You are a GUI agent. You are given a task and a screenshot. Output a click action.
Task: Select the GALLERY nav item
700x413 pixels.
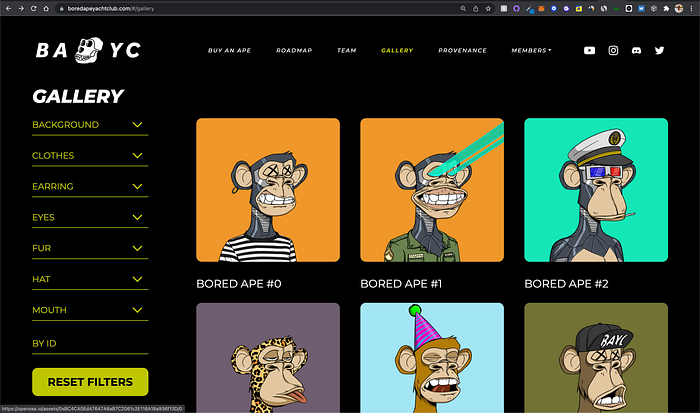pos(397,50)
